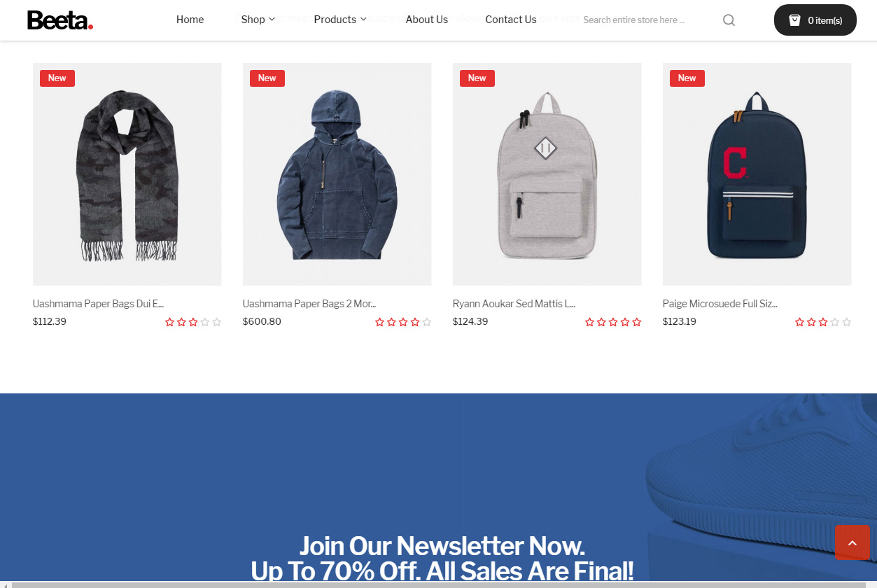The width and height of the screenshot is (877, 588).
Task: Go to the Home menu item
Action: [190, 20]
